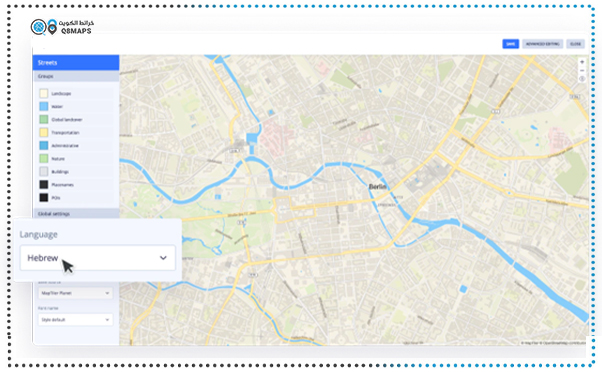Select the Buildings group row
This screenshot has width=602, height=372.
click(76, 172)
